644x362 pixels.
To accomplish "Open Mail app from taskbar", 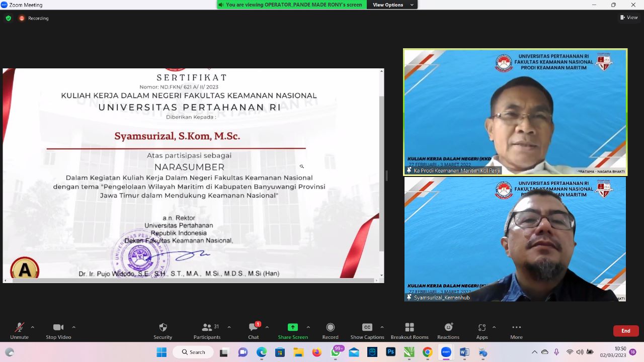I will point(354,352).
